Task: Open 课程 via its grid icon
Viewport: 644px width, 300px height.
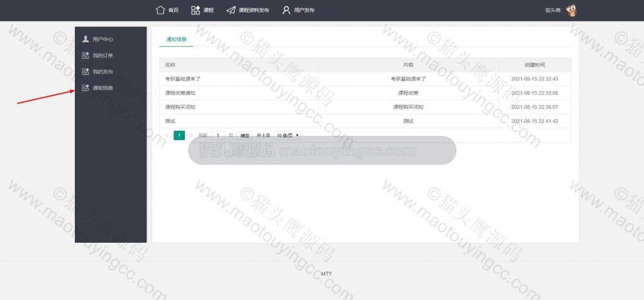Action: (196, 10)
